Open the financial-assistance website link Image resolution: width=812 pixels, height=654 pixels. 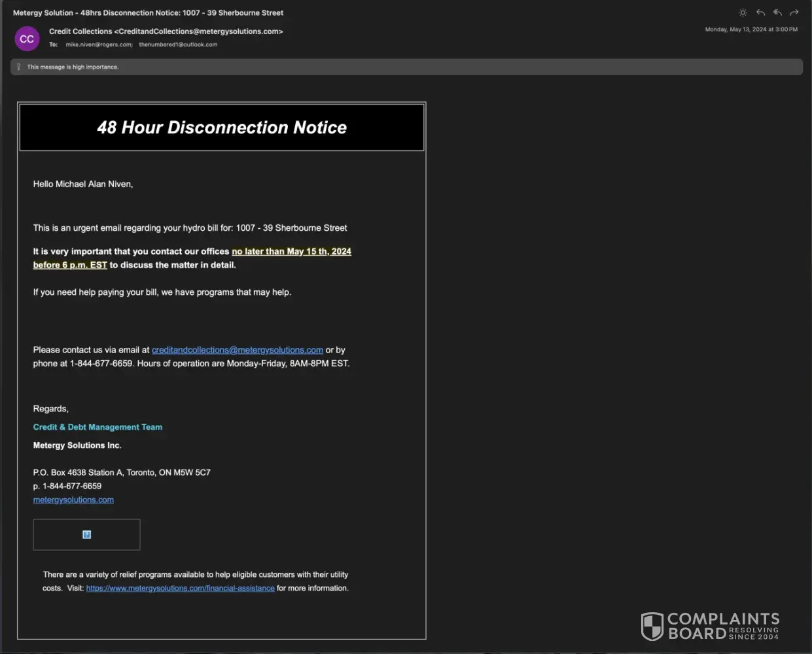pyautogui.click(x=181, y=588)
